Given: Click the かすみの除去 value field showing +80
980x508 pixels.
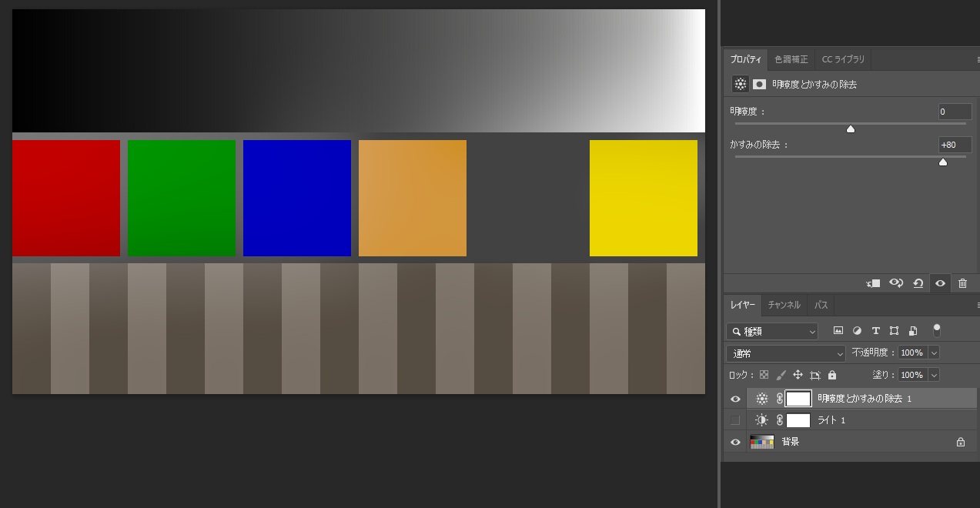Looking at the screenshot, I should click(x=955, y=145).
